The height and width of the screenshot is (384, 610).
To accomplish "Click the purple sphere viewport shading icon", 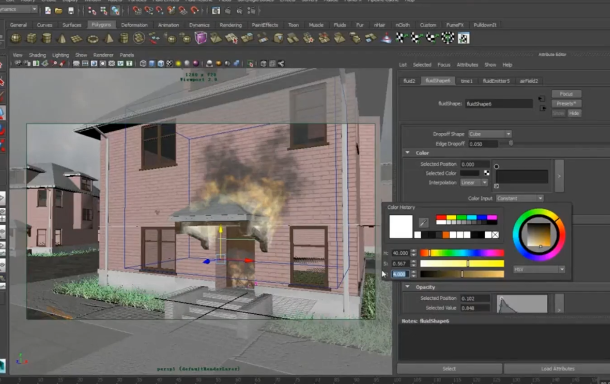I will 196,63.
